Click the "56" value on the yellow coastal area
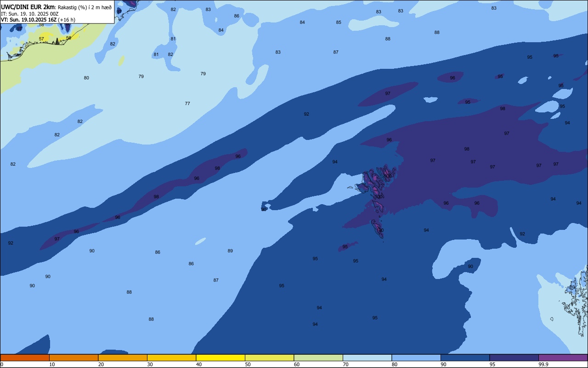 pos(68,38)
